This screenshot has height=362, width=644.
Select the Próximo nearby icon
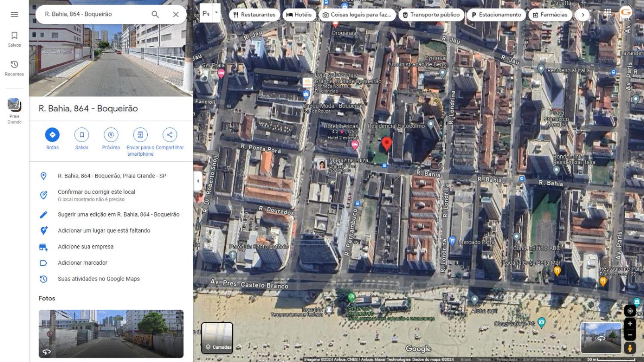pos(111,135)
